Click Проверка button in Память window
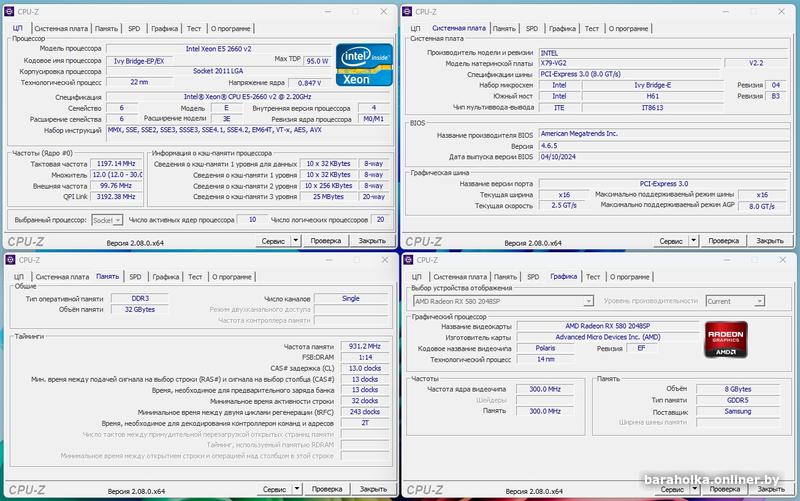The height and width of the screenshot is (501, 800). tap(327, 489)
